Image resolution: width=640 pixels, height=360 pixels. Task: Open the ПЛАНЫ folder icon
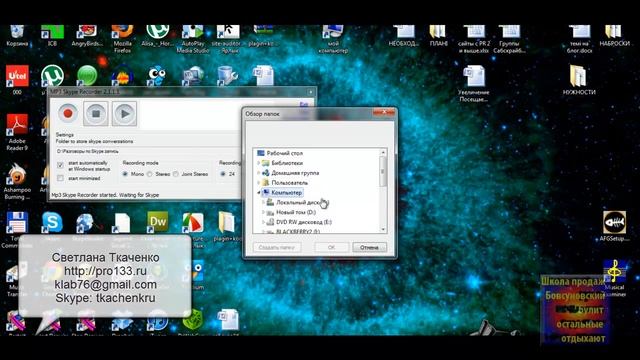point(438,36)
